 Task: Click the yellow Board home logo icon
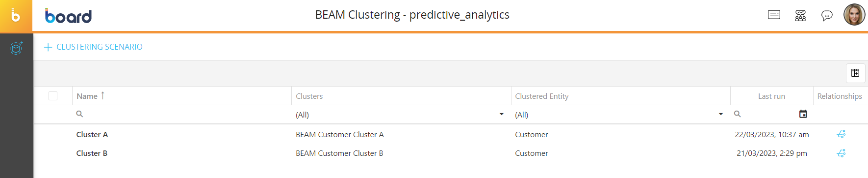(16, 16)
